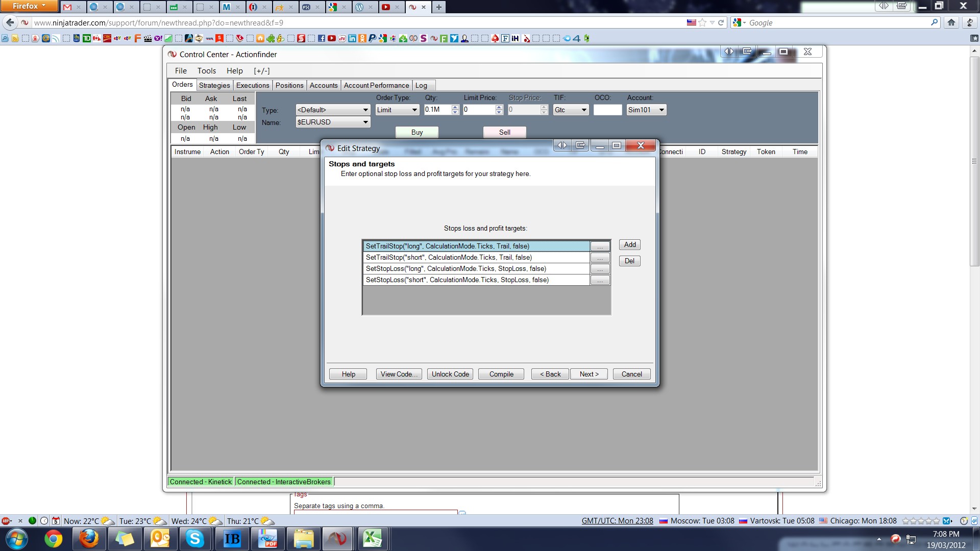Open Skype from the taskbar

coord(195,539)
